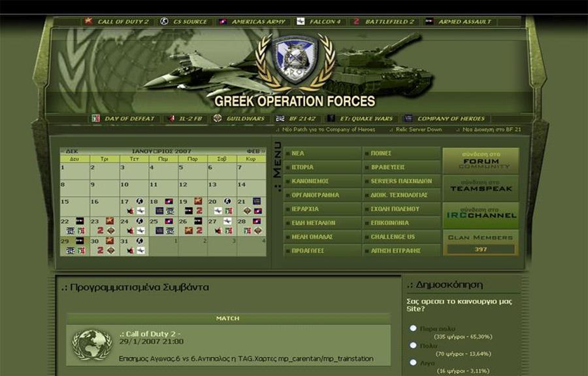Open the ΣΧΟΛΗ ΠΟΛΕΜΟΥ menu item
Viewport: 588px width, 376px height.
point(401,209)
